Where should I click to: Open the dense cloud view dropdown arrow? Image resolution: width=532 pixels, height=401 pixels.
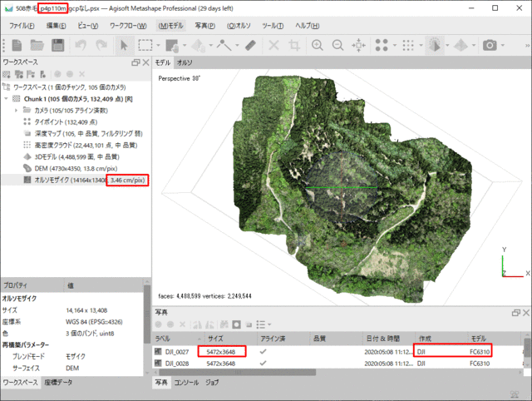coord(421,45)
